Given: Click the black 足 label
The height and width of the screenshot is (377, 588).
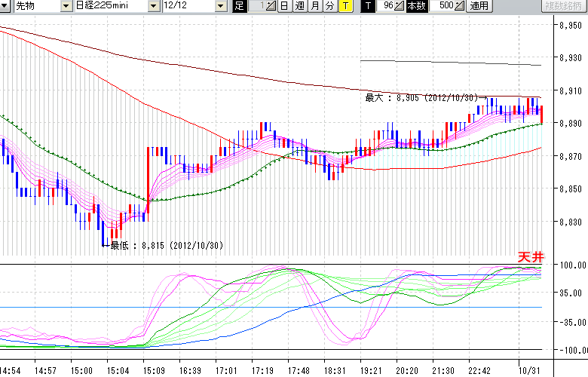Looking at the screenshot, I should tap(240, 6).
